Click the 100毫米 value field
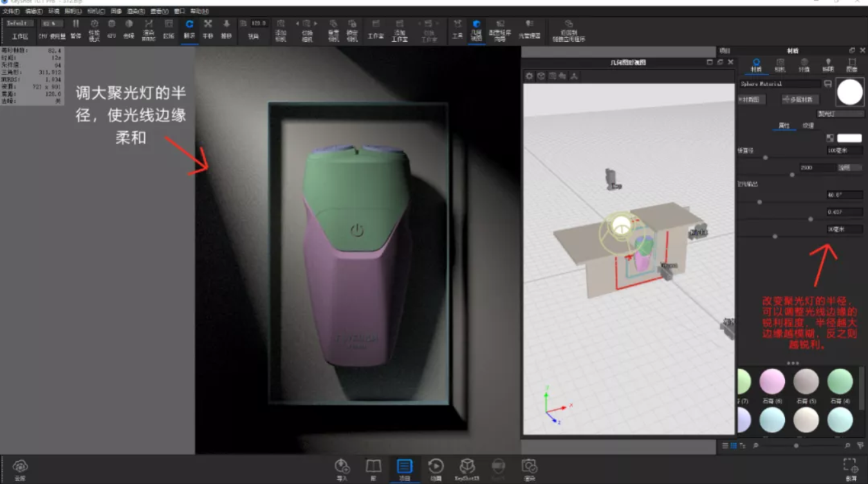The height and width of the screenshot is (484, 868). 844,150
